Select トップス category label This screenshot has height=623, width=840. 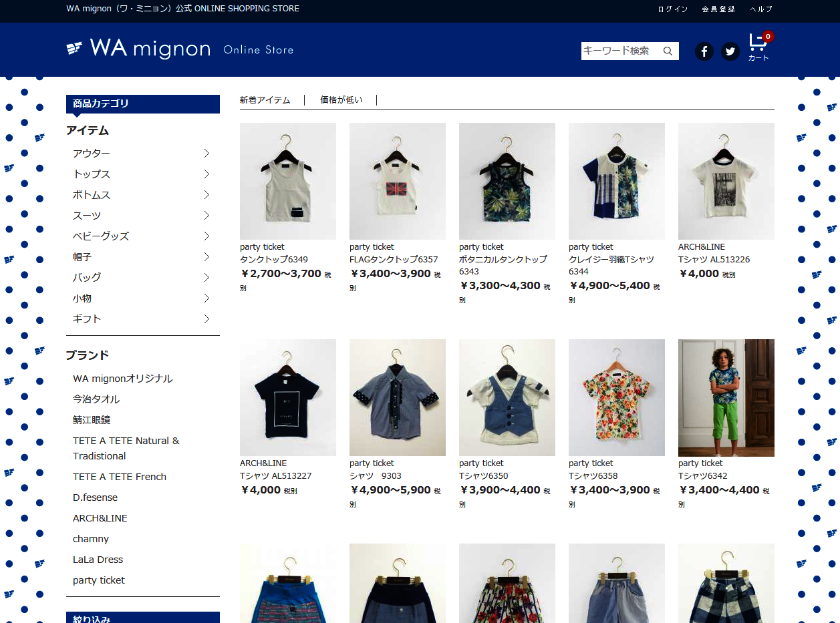[92, 174]
